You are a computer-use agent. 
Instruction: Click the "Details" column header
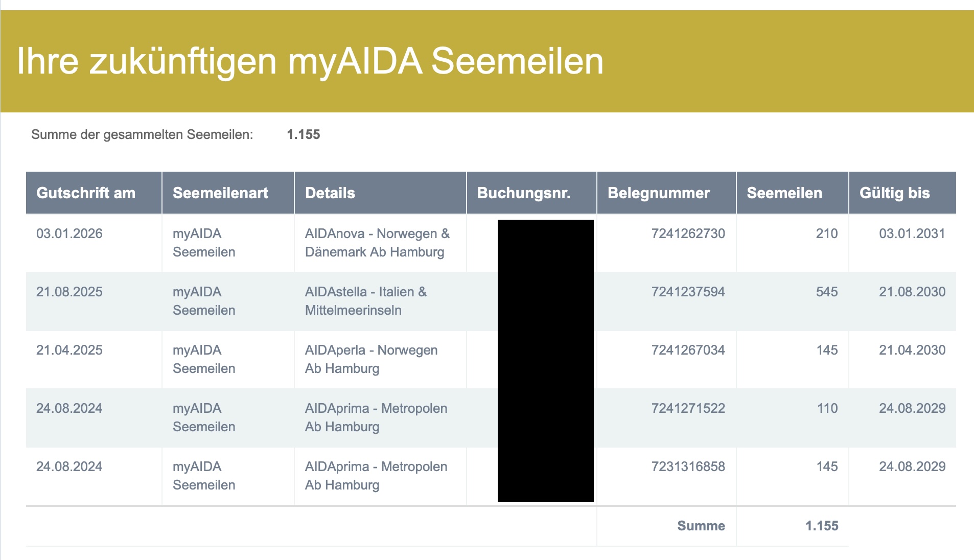pyautogui.click(x=330, y=193)
